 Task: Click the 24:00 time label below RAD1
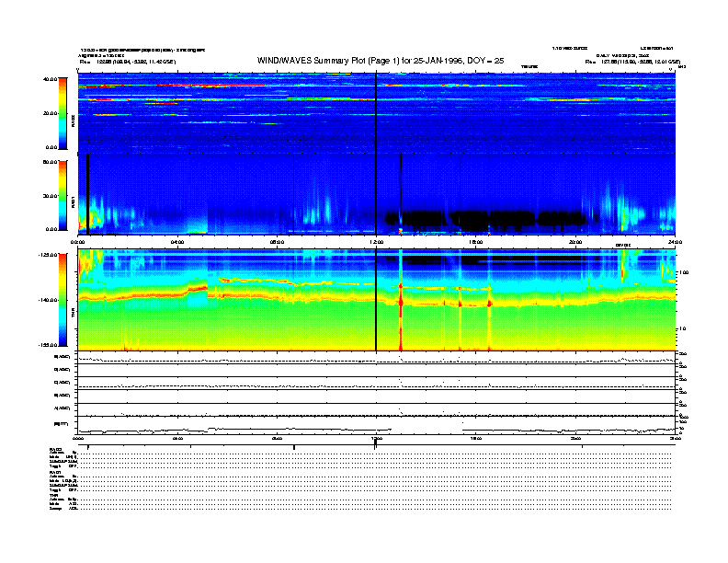[x=675, y=242]
